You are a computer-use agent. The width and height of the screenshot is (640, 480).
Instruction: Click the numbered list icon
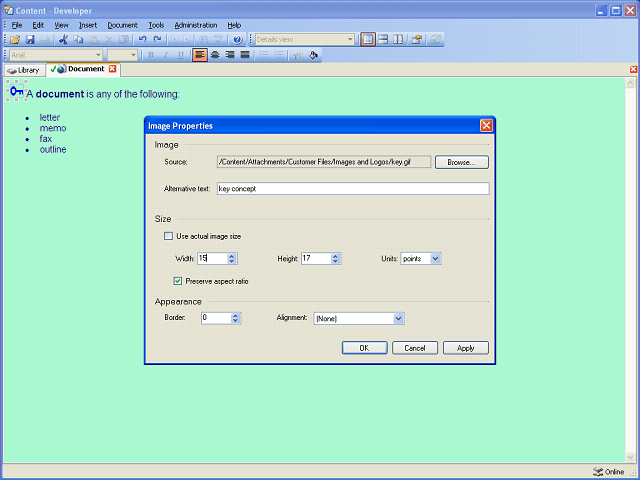pos(279,55)
